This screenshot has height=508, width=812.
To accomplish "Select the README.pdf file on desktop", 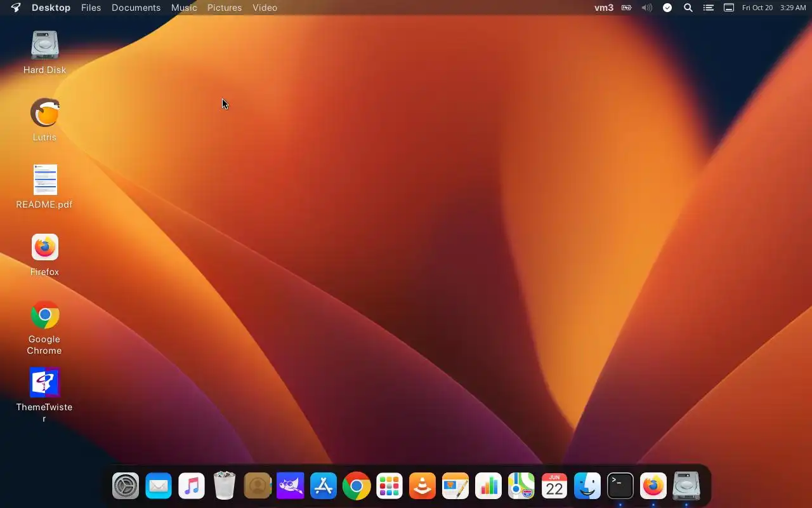I will coord(44,180).
